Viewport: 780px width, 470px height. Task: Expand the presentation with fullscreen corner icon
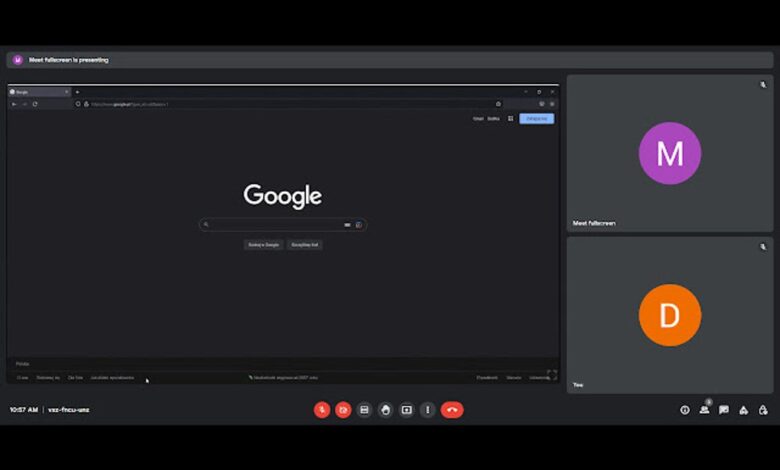(x=551, y=374)
